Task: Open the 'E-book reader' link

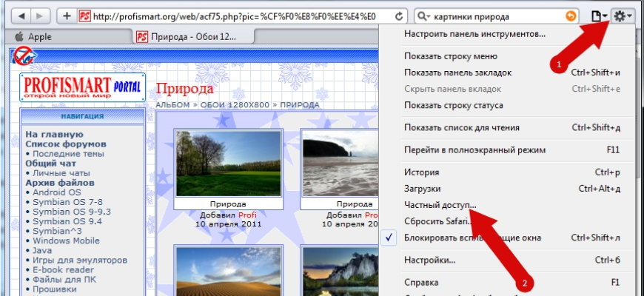Action: coord(63,269)
